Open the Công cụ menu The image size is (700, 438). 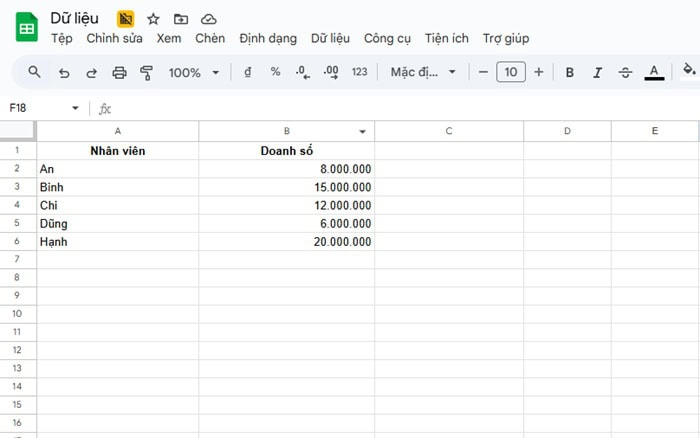[x=387, y=38]
